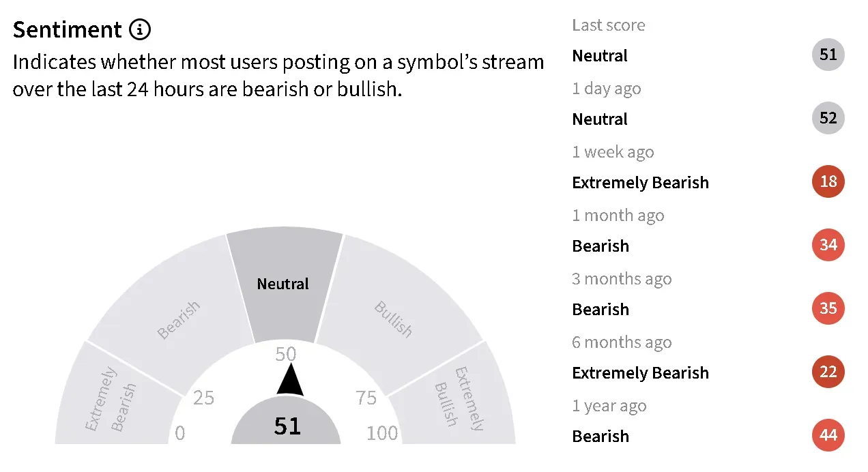
Task: Click the center gauge value 51
Action: pos(287,426)
